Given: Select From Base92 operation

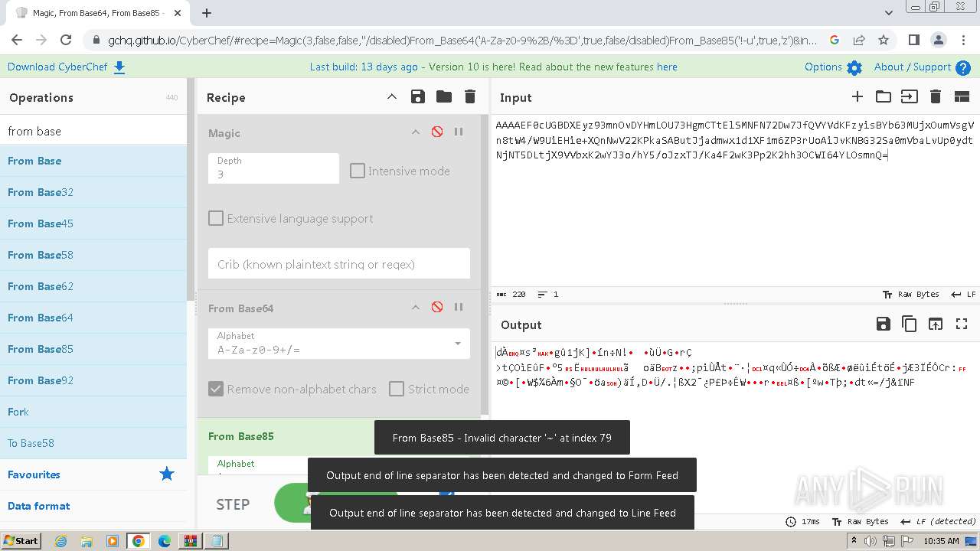Looking at the screenshot, I should tap(93, 380).
